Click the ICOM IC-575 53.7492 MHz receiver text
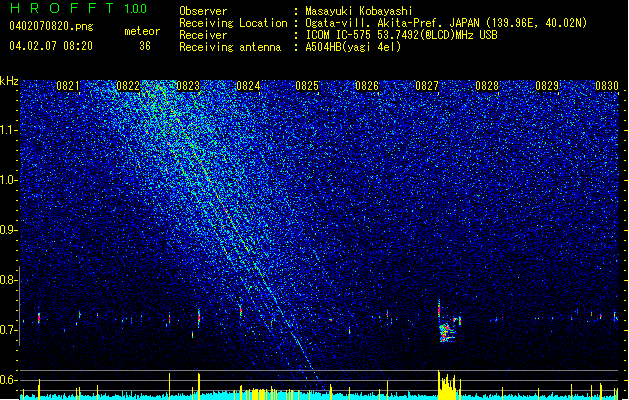629x400 pixels. [x=401, y=35]
